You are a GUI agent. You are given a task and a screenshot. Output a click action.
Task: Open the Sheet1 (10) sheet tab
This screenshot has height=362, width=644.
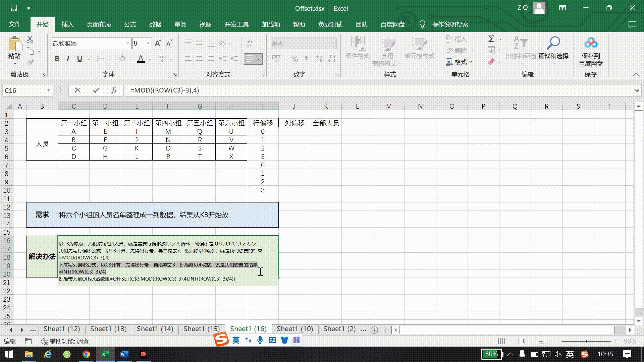294,329
